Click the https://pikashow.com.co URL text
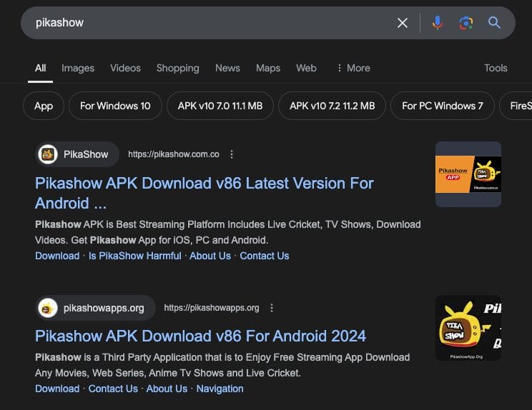 pyautogui.click(x=173, y=154)
